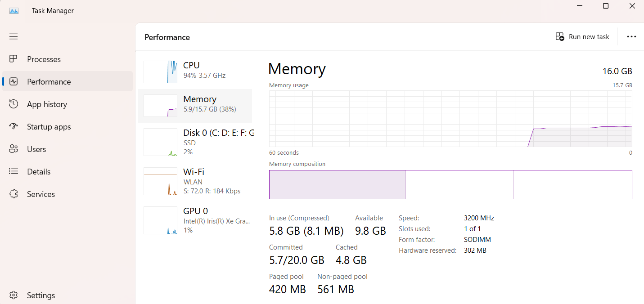Show GPU 0 Intel Iris performance

[x=218, y=220]
